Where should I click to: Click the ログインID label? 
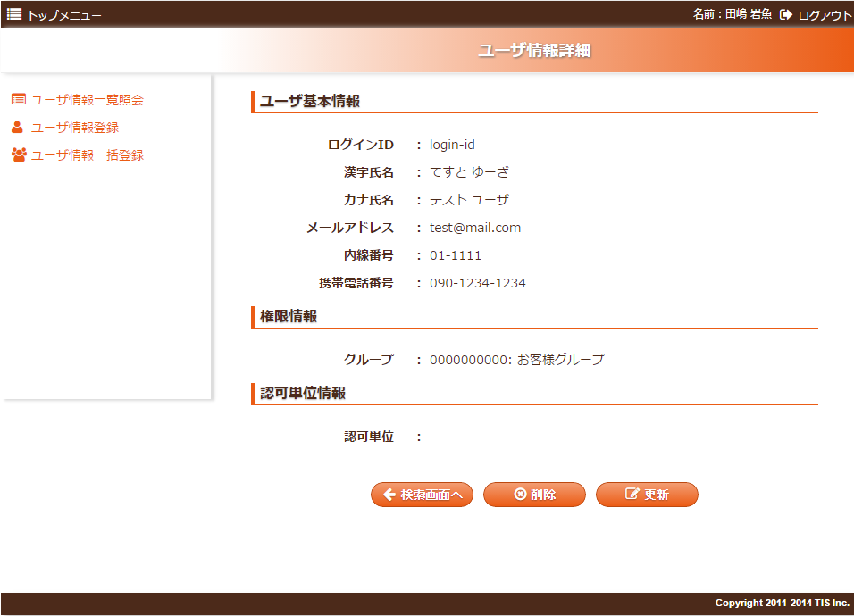[x=361, y=145]
